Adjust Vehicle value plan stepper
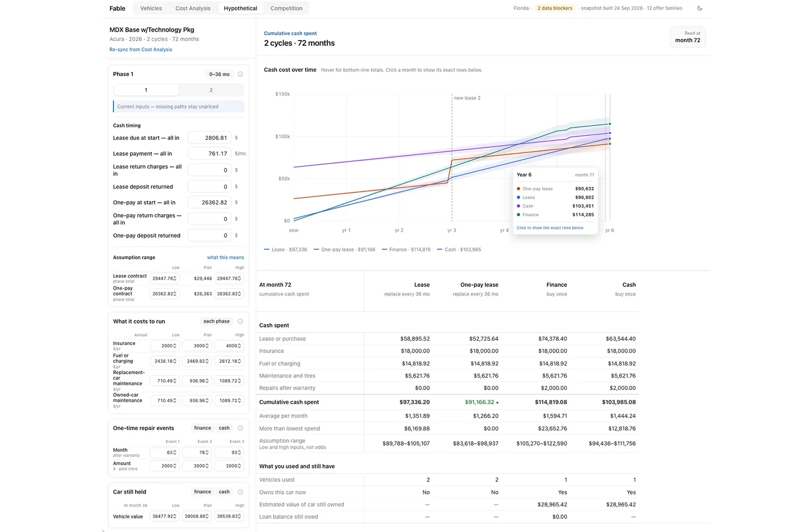799x532 pixels. (x=207, y=516)
